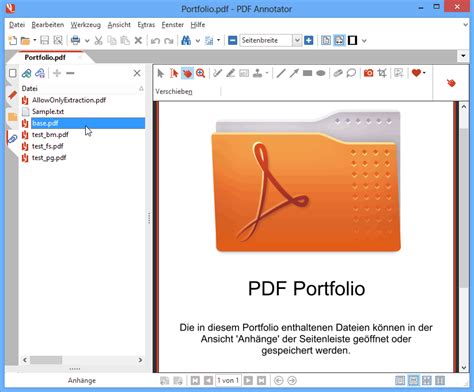
Task: Jump to the last page button
Action: (x=262, y=380)
